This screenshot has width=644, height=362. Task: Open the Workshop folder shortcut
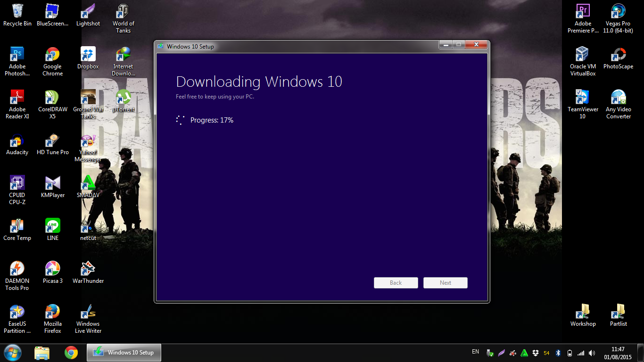[583, 315]
